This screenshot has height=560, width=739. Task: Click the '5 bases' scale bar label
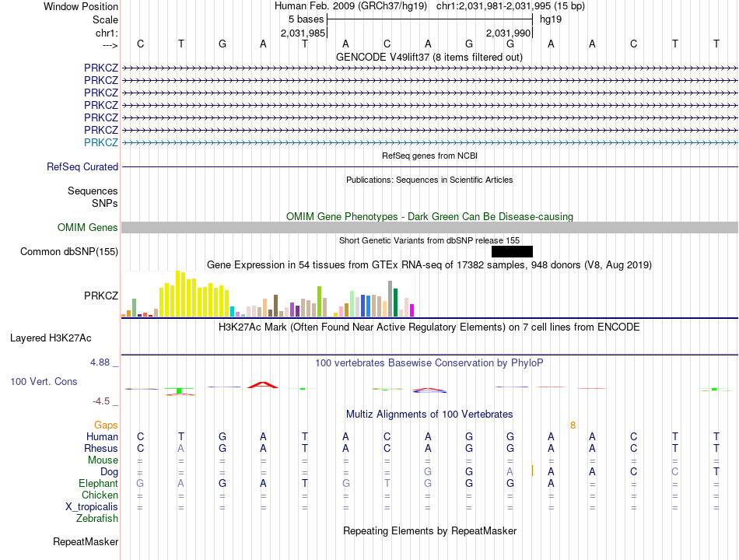tap(306, 19)
